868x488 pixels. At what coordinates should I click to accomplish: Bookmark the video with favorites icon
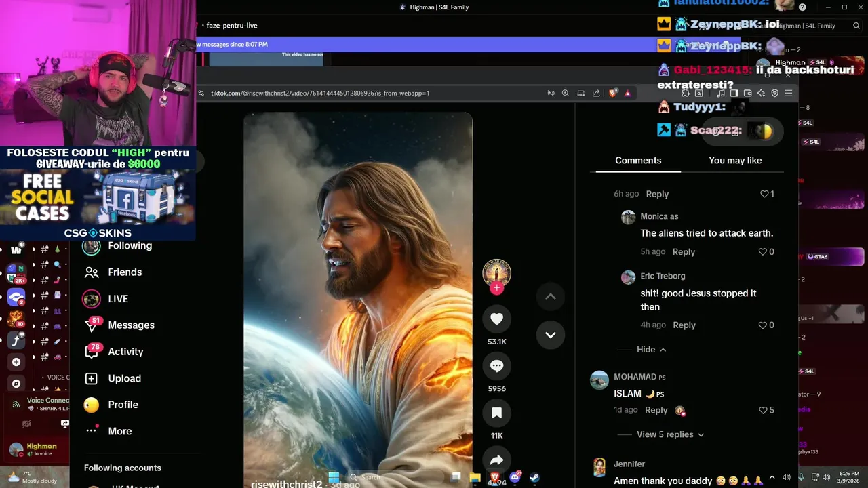496,413
